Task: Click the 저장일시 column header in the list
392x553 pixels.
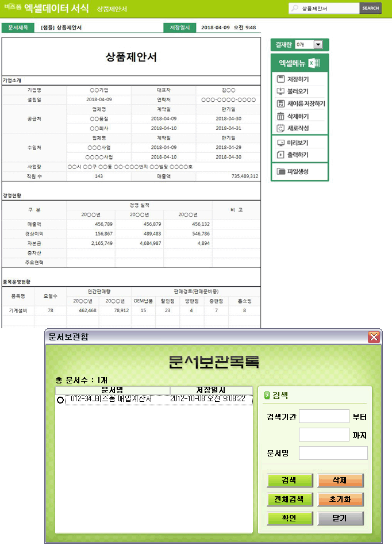Action: [x=211, y=390]
